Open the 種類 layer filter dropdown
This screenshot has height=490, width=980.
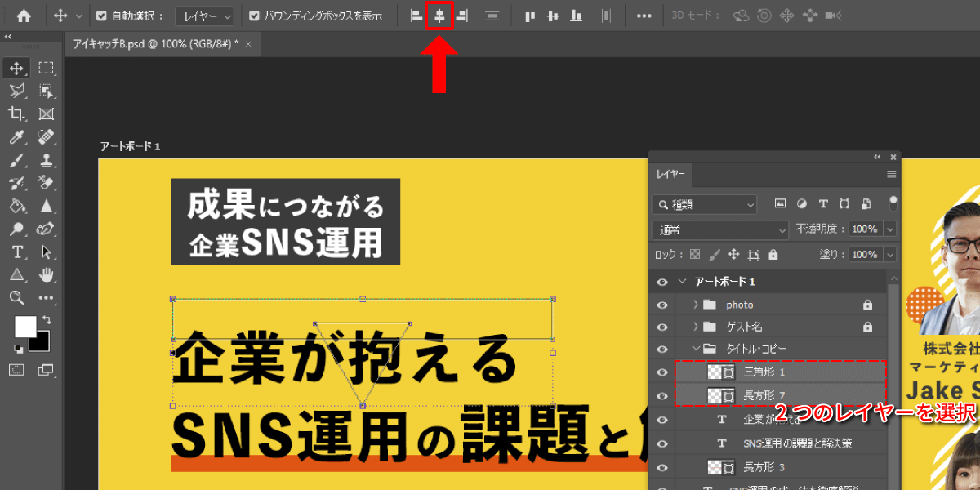[x=704, y=203]
